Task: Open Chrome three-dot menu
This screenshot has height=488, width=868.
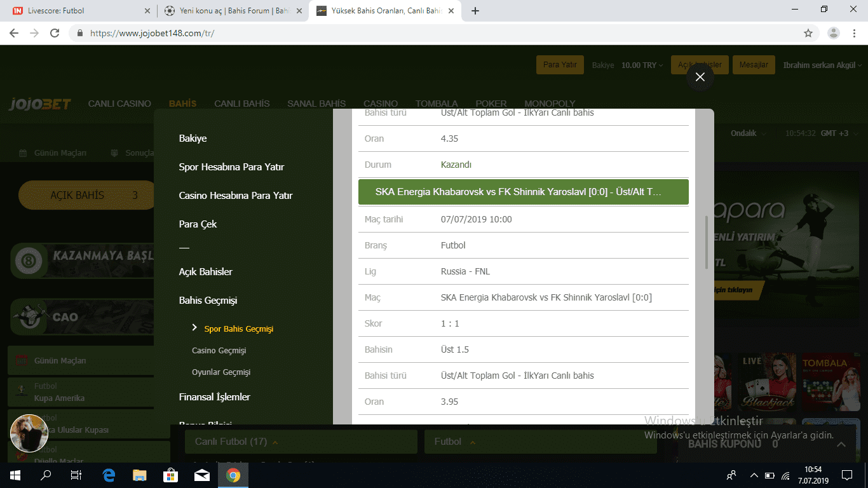Action: coord(855,33)
